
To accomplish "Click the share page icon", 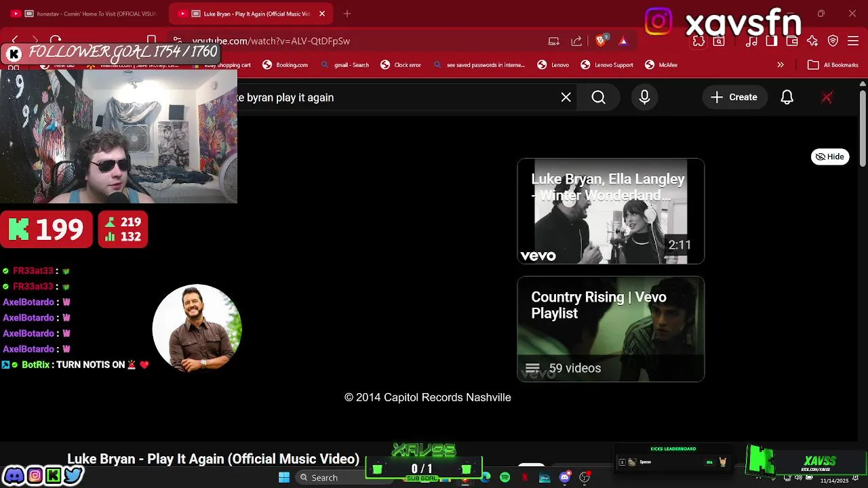I will 576,41.
